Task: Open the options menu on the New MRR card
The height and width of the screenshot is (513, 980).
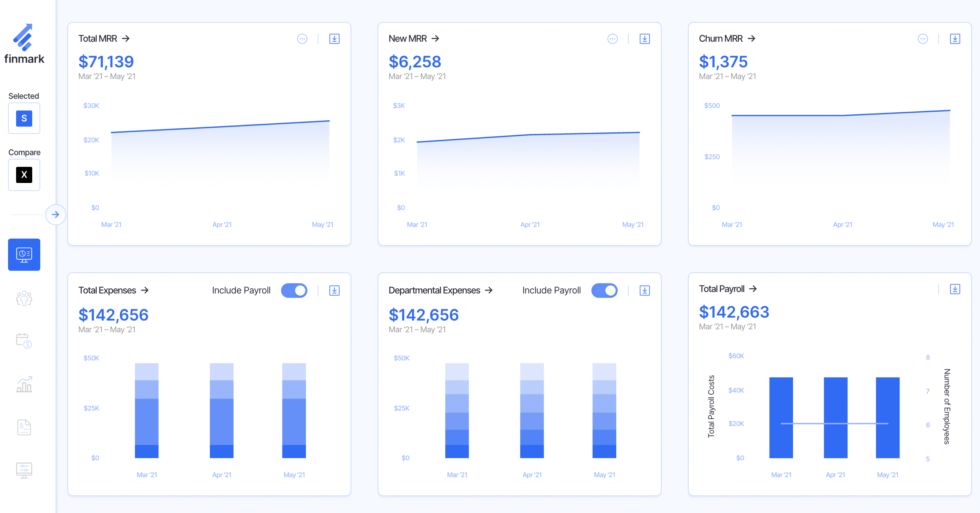Action: point(612,38)
